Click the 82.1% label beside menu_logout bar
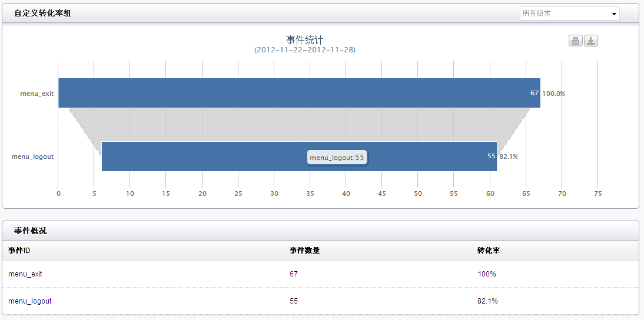 [509, 156]
